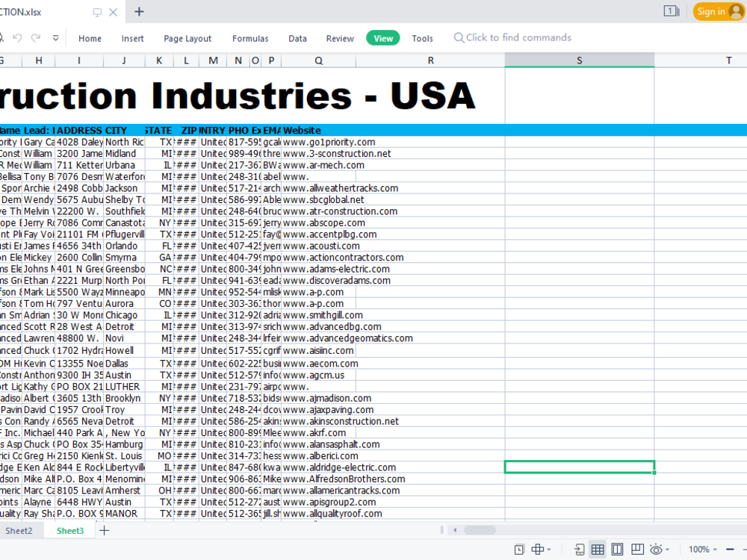Open the Data tab
This screenshot has width=747, height=560.
coord(298,39)
